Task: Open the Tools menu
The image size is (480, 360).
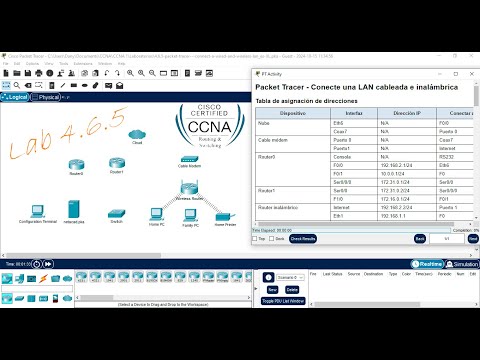Action: click(64, 63)
